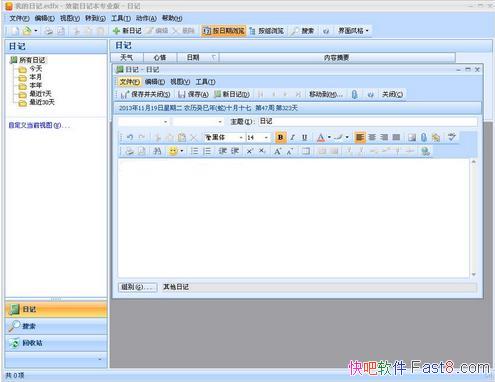Open 编辑 menu in diary editor window
This screenshot has width=495, height=382.
click(155, 82)
